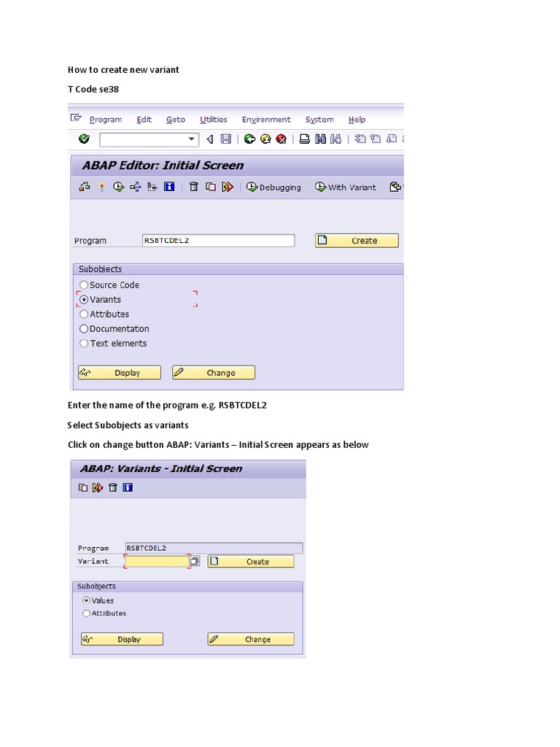Select Attributes radio in ABAP Editor Subobjects

(x=84, y=314)
